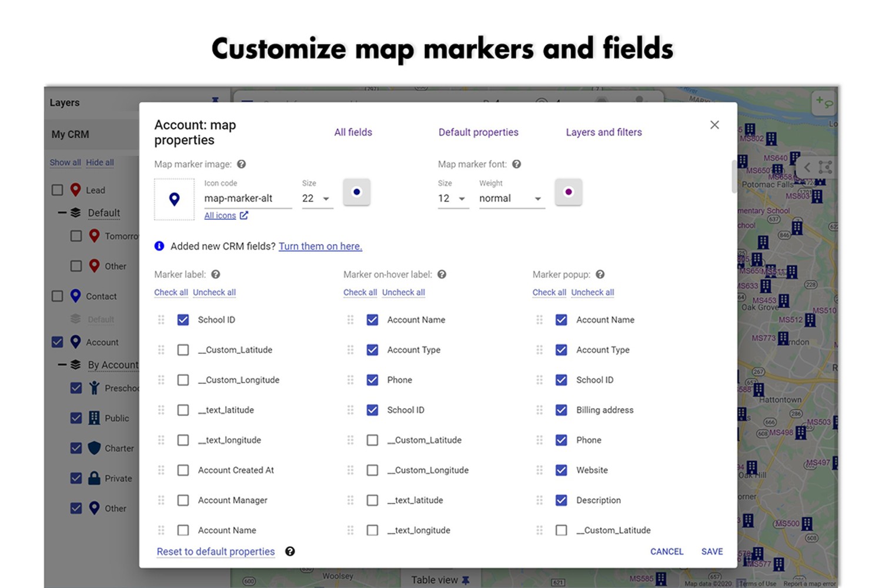Open marker font Size dropdown
The width and height of the screenshot is (882, 588).
pos(452,199)
